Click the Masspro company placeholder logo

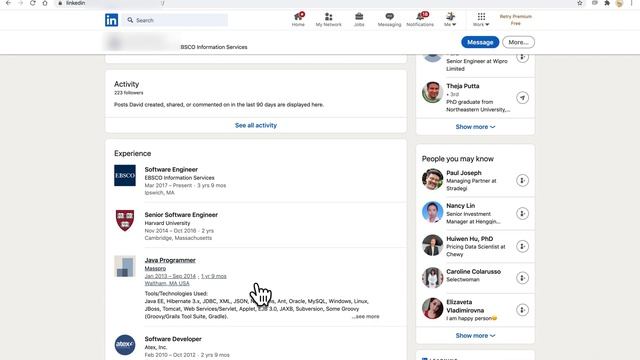(x=125, y=266)
